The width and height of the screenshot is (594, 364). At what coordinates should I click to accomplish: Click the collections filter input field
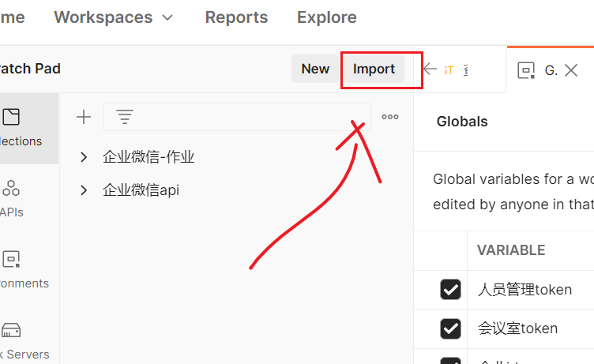tap(237, 117)
